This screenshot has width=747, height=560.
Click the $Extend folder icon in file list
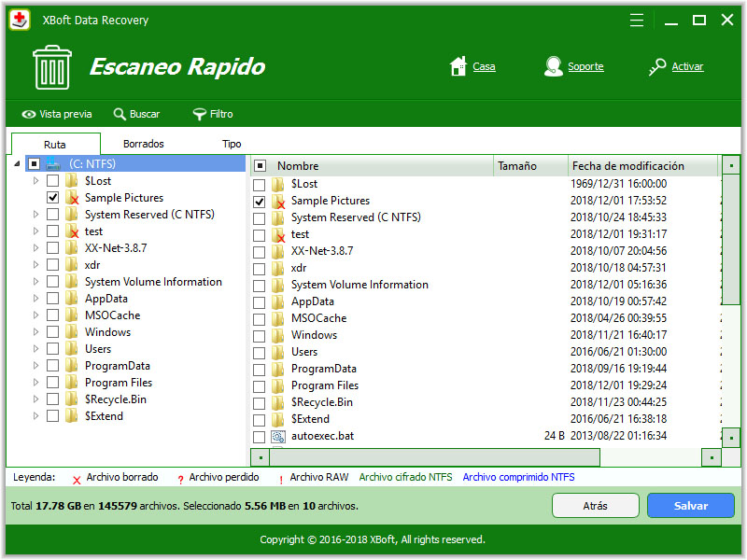click(278, 419)
